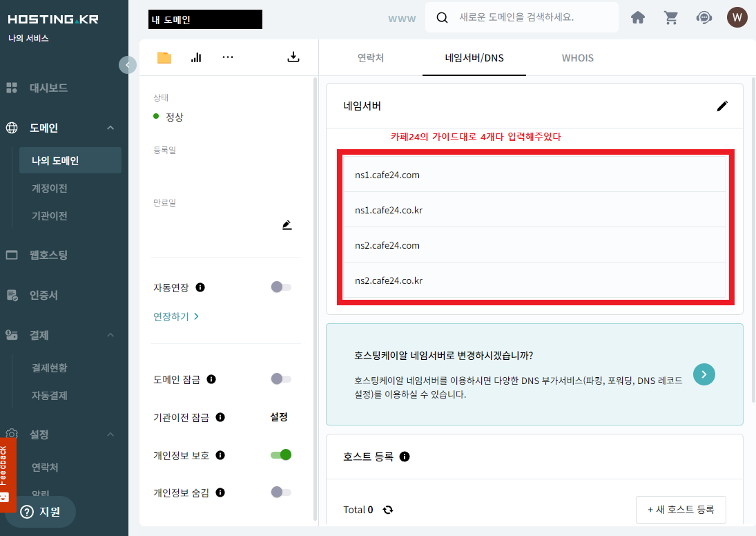
Task: Click + 새 호스트 등록 button
Action: tap(681, 510)
